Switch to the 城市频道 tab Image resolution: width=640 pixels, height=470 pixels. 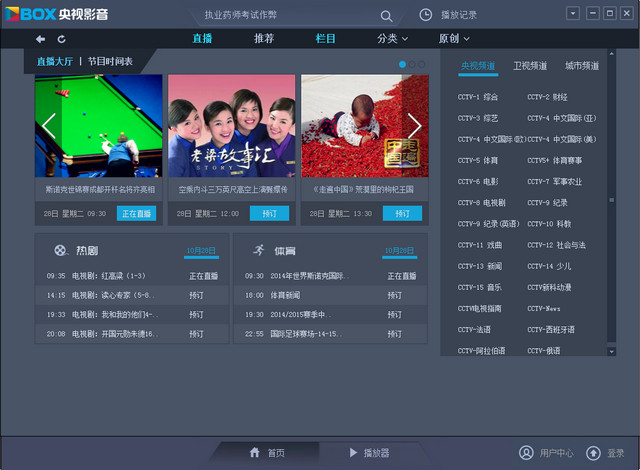coord(581,66)
